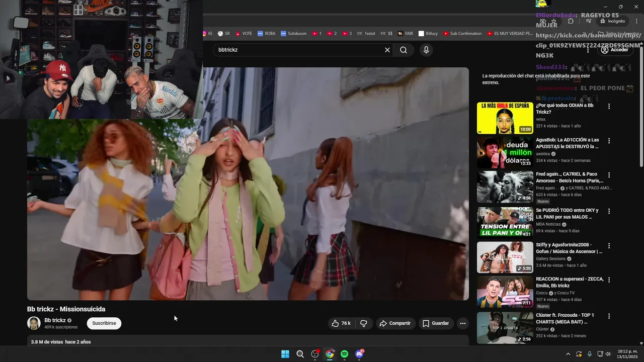Like the Missionsuicida video
644x362 pixels.
click(341, 323)
